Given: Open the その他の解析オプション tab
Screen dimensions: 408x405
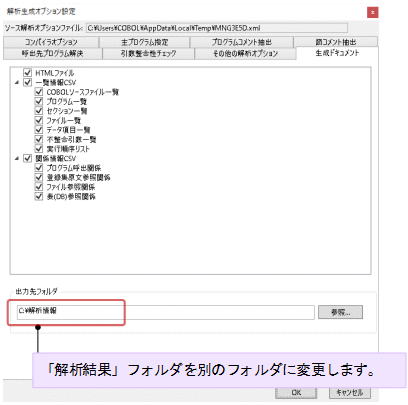Looking at the screenshot, I should (245, 53).
